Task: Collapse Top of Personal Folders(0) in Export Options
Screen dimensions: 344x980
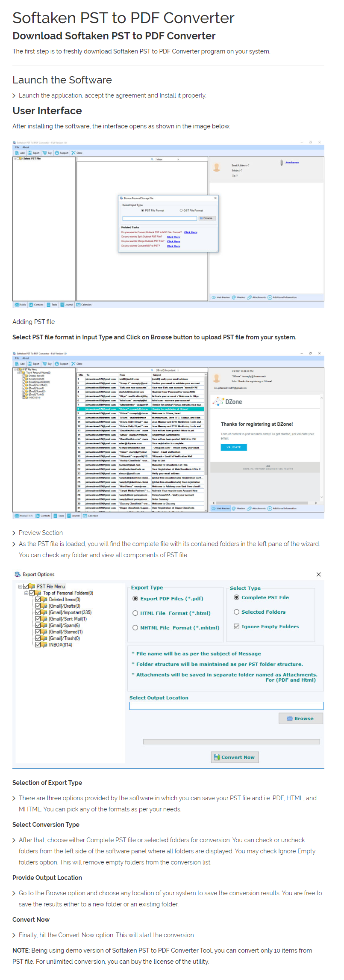Action: point(26,593)
